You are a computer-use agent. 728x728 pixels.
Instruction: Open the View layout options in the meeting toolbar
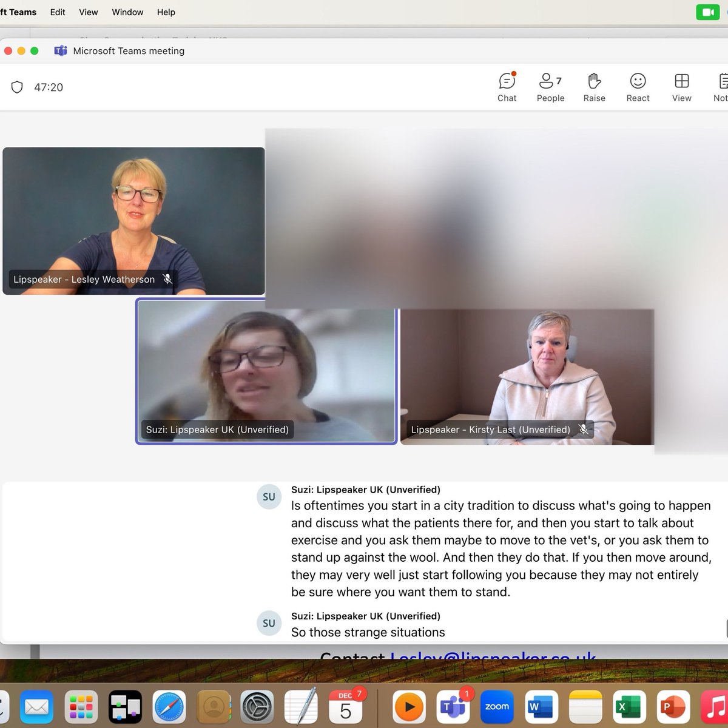pos(681,87)
